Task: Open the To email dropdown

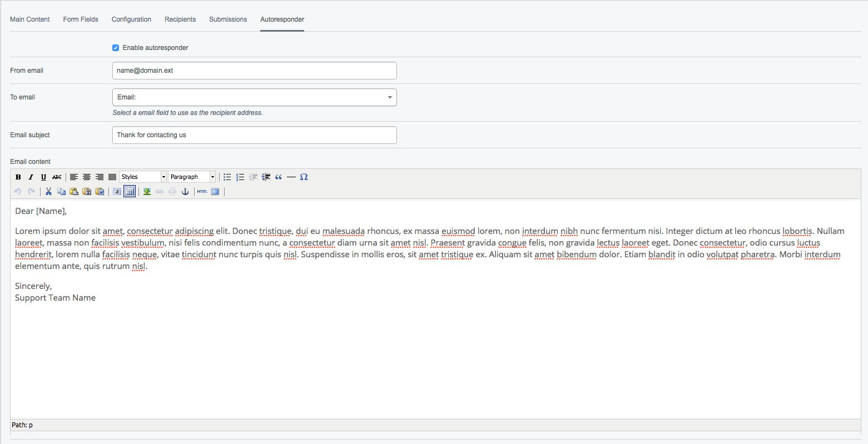Action: point(255,97)
